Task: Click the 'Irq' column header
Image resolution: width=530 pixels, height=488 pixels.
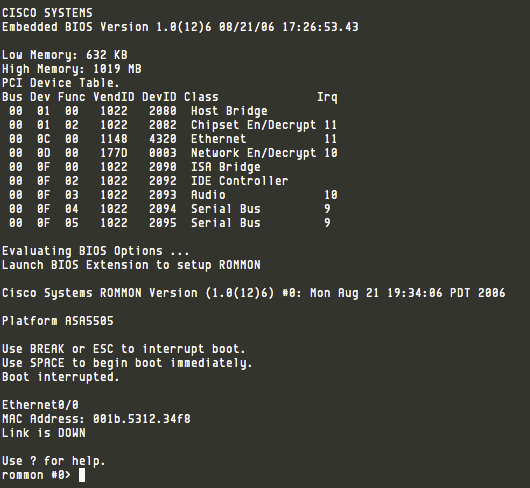Action: click(x=327, y=97)
